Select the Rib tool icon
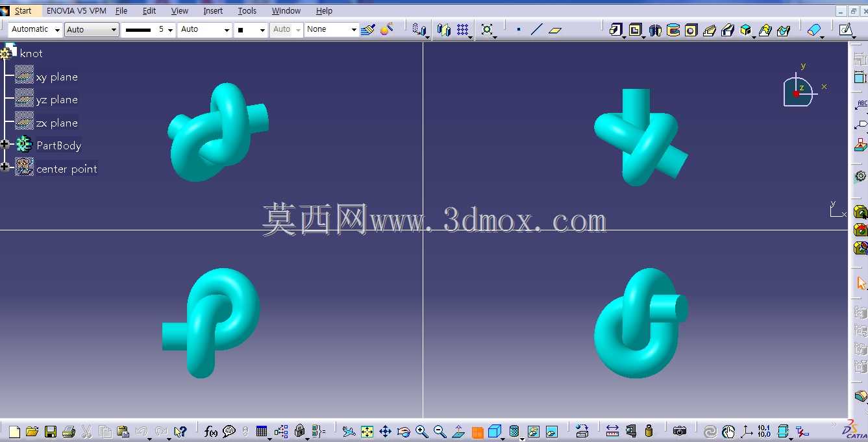This screenshot has height=442, width=868. 710,30
